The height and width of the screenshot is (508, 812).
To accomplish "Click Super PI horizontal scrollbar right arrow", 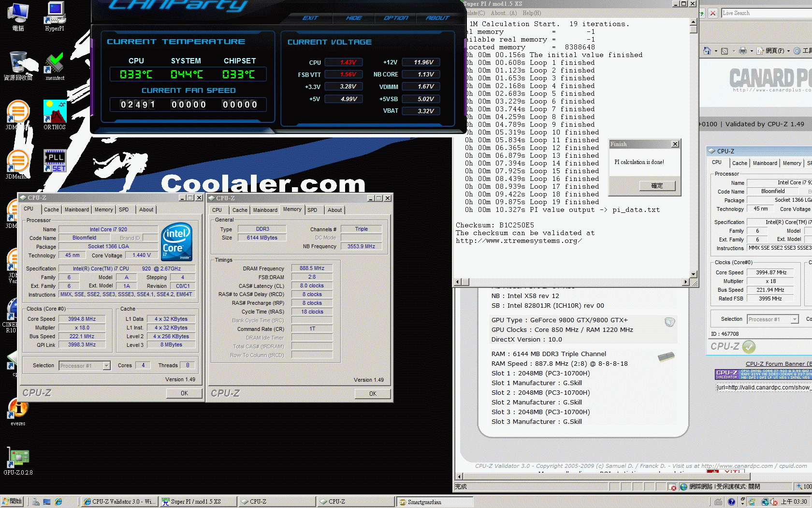I will pyautogui.click(x=686, y=282).
